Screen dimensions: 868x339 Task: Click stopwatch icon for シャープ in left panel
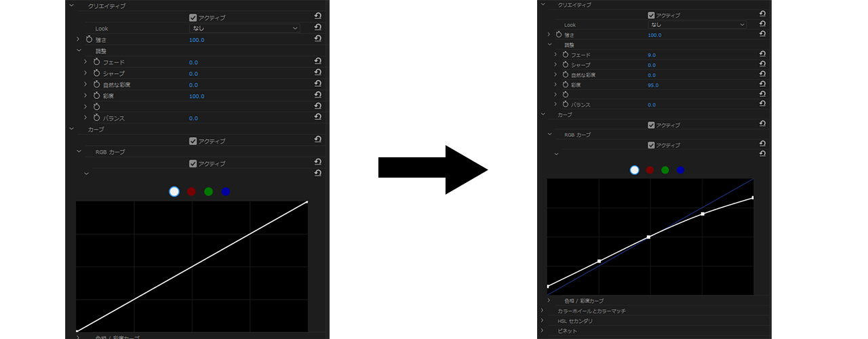(96, 73)
